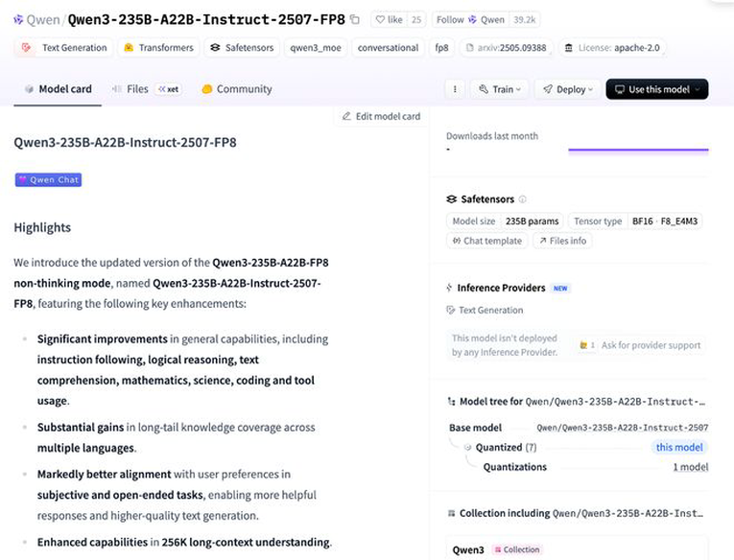734x560 pixels.
Task: Open the Community tab
Action: point(237,89)
